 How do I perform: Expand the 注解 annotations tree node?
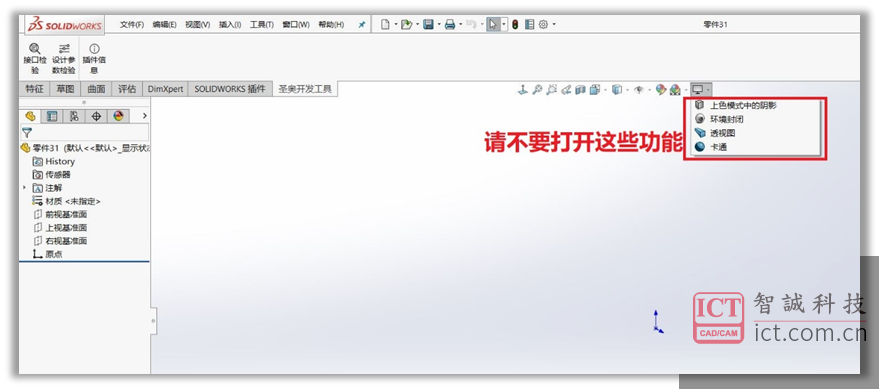click(x=24, y=188)
